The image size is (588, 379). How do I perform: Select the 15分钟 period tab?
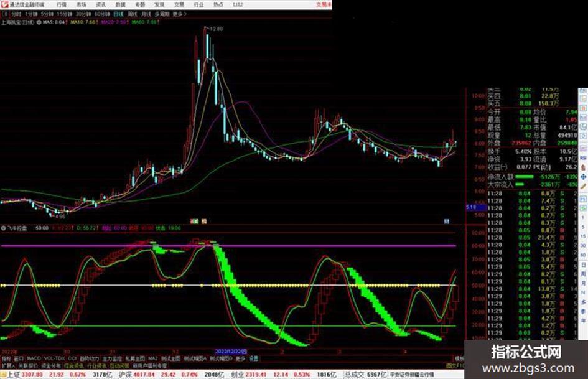click(64, 14)
